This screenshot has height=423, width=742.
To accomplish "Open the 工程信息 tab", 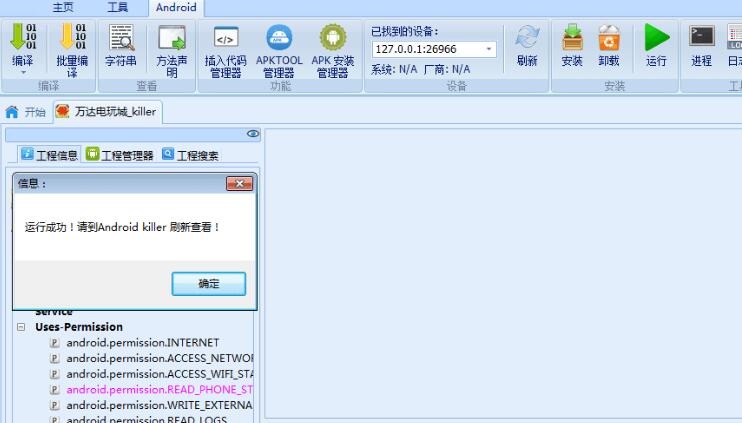I will [x=49, y=155].
